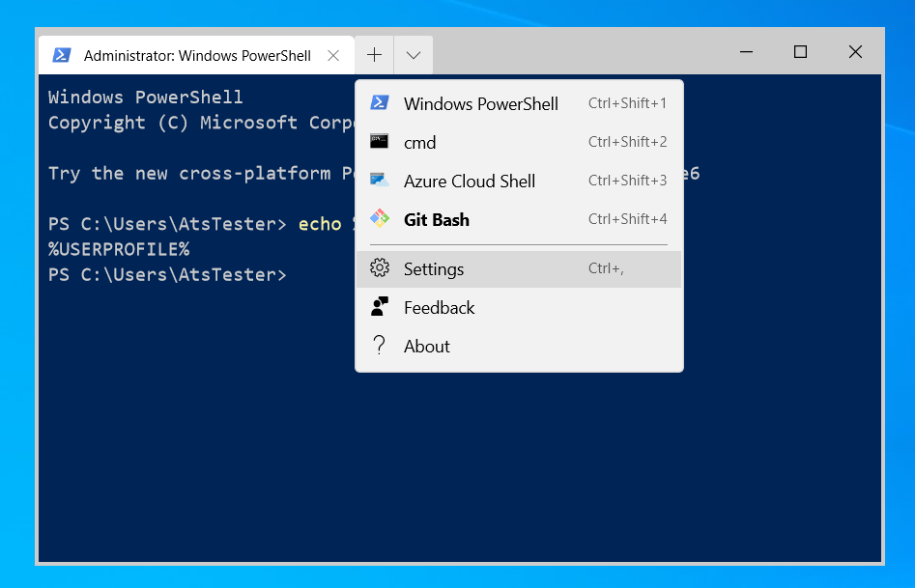The image size is (915, 588).
Task: Open a new Windows PowerShell tab from menu
Action: point(480,103)
